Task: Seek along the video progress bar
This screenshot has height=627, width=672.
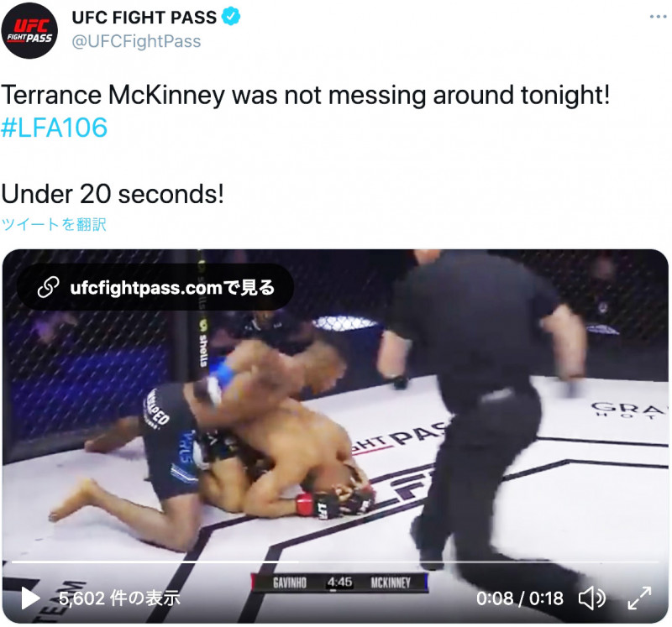Action: click(x=334, y=561)
